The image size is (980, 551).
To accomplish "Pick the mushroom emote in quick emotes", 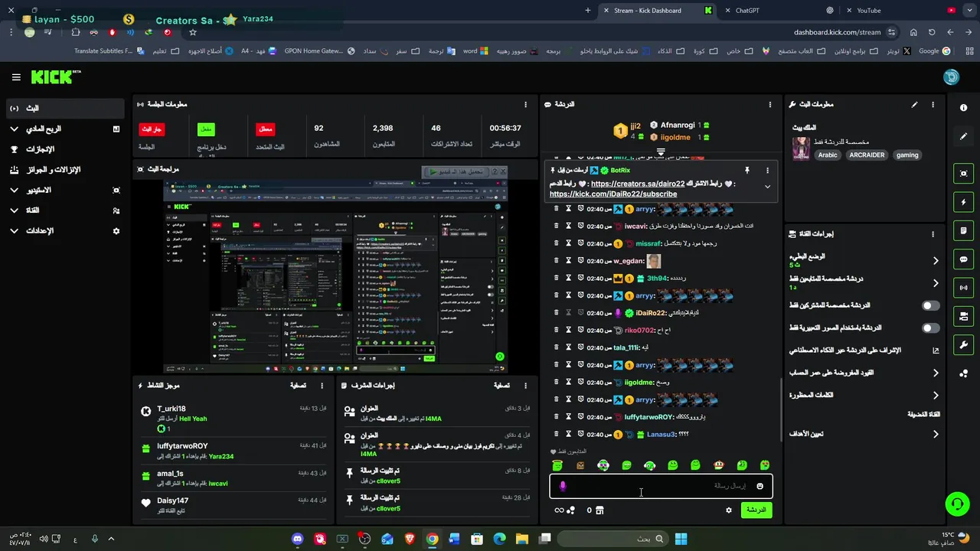I will click(718, 465).
